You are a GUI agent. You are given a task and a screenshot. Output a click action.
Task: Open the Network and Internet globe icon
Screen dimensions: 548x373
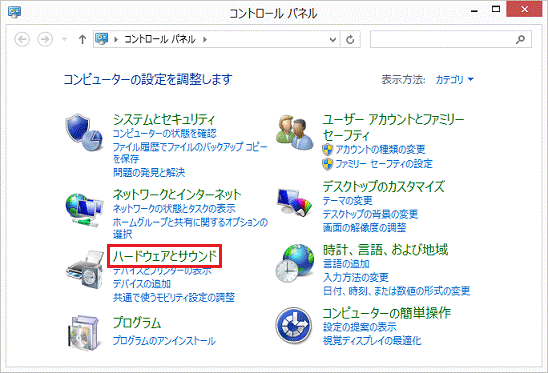coord(84,210)
